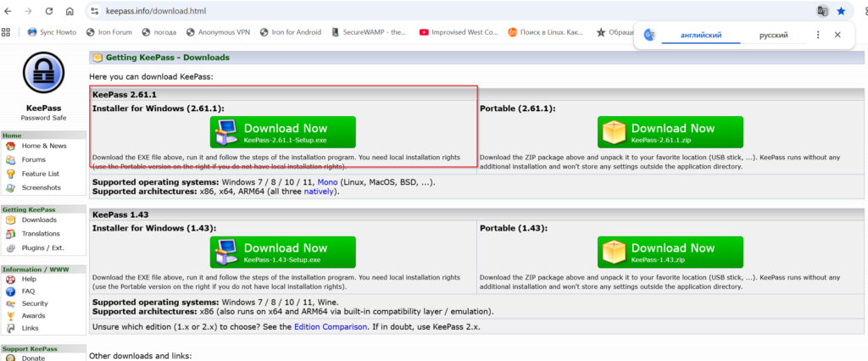
Task: Open the apps grid icon in bookmarks bar
Action: tap(6, 32)
